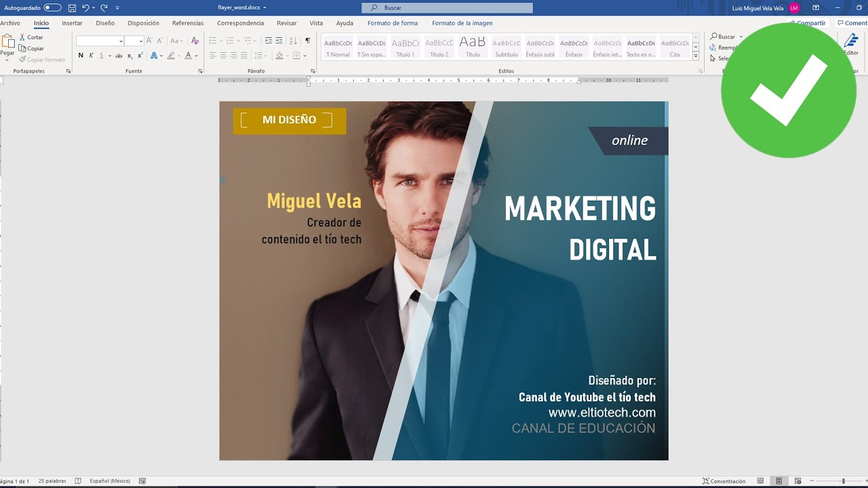Apply the Título 1 style

(405, 47)
